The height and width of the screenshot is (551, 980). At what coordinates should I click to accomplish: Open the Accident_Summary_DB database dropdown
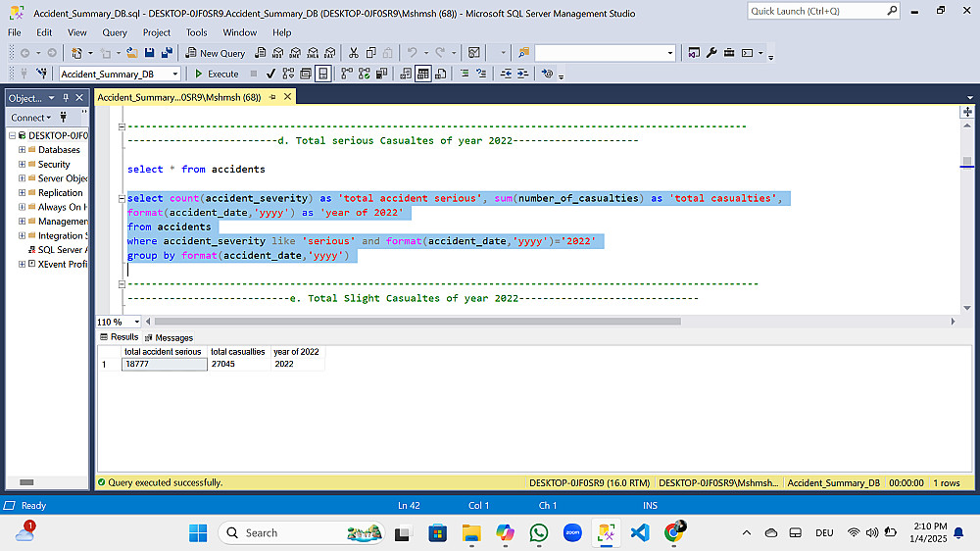coord(175,74)
